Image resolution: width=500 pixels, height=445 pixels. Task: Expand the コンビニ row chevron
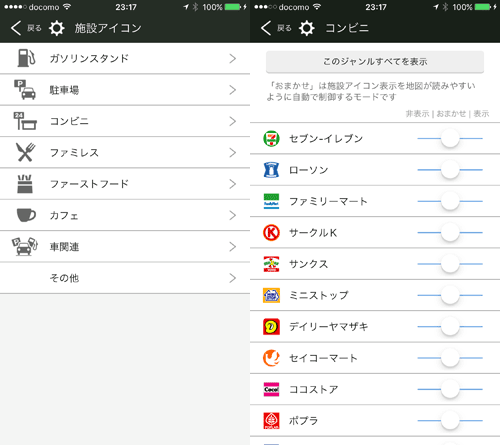[x=233, y=121]
